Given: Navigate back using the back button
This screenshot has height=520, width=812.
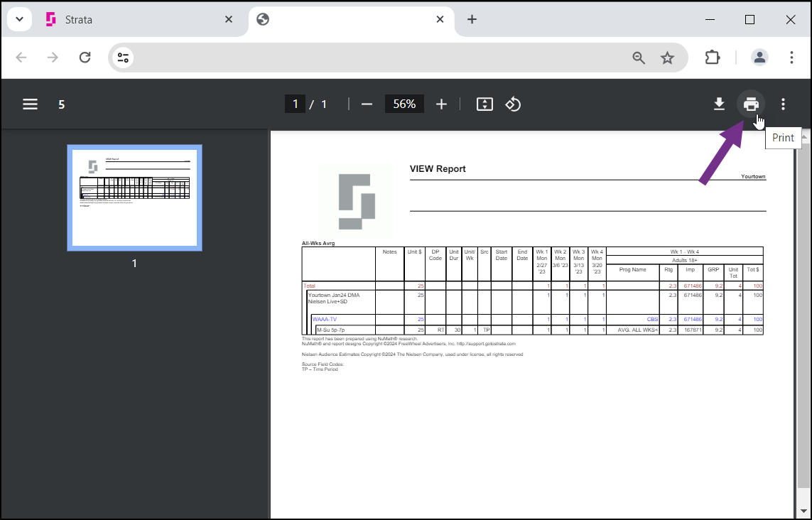Looking at the screenshot, I should 21,57.
